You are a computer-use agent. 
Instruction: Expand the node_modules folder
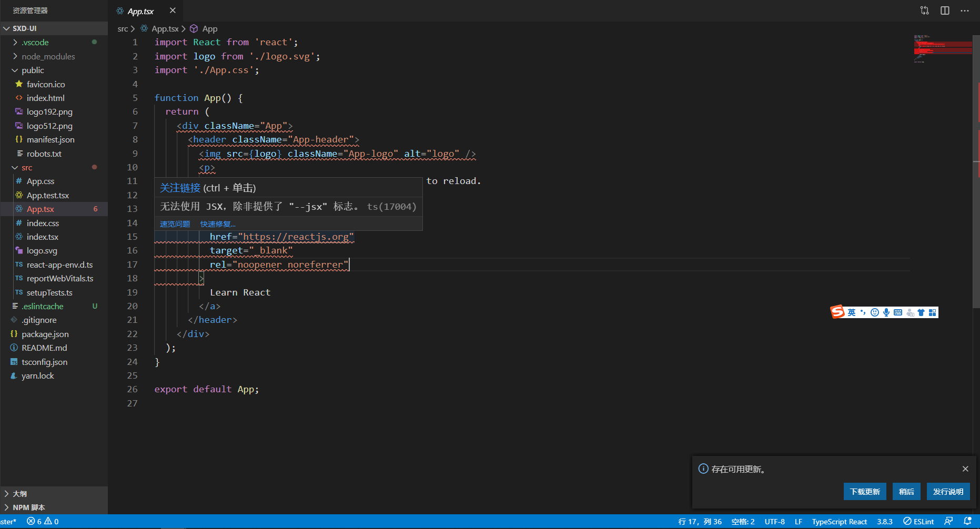(54, 56)
